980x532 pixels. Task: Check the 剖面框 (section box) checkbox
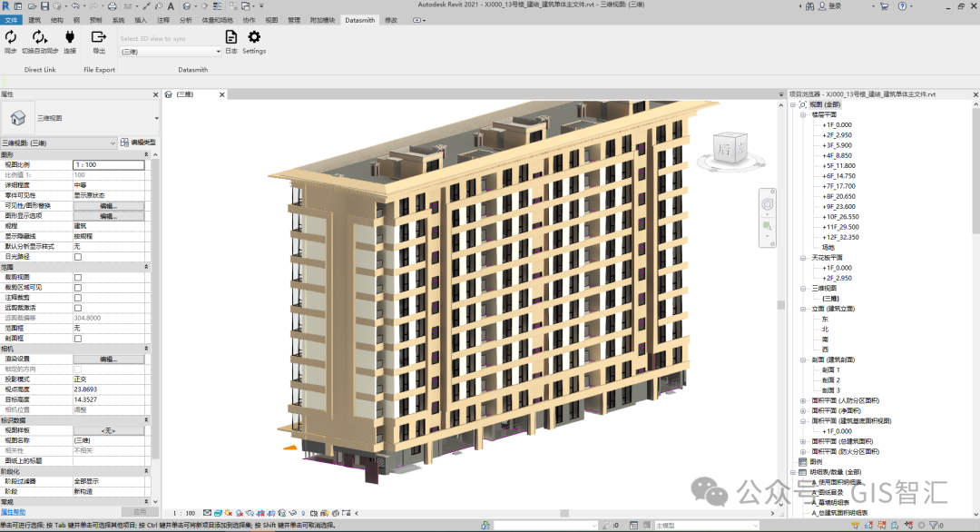78,339
